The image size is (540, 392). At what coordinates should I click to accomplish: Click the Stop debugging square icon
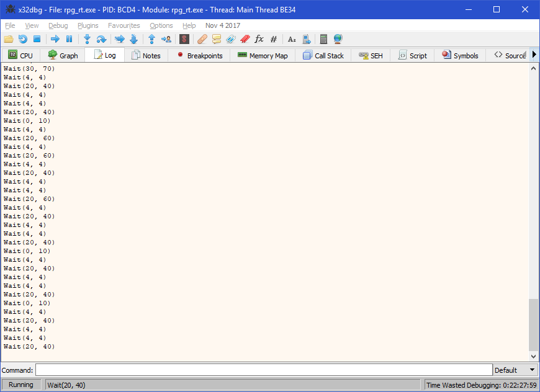point(37,39)
